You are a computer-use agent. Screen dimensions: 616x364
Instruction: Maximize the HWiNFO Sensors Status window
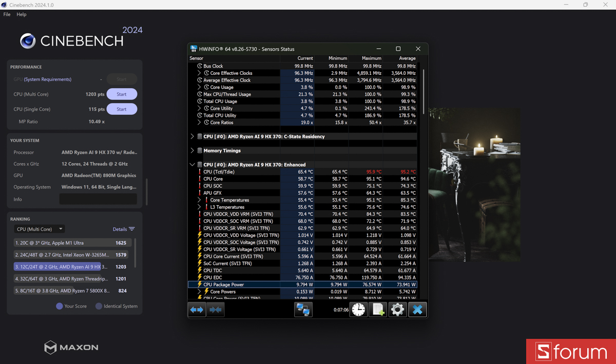398,49
